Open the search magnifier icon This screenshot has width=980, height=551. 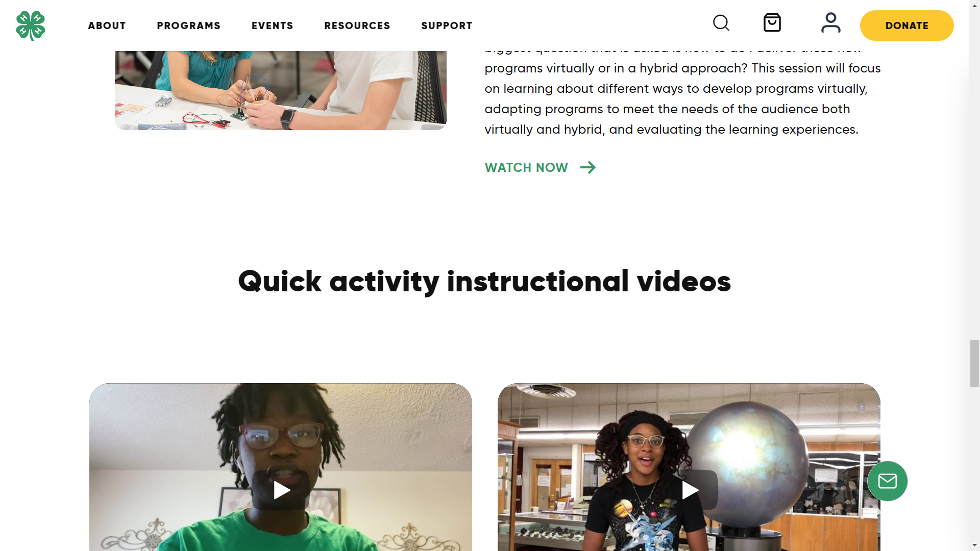coord(721,23)
